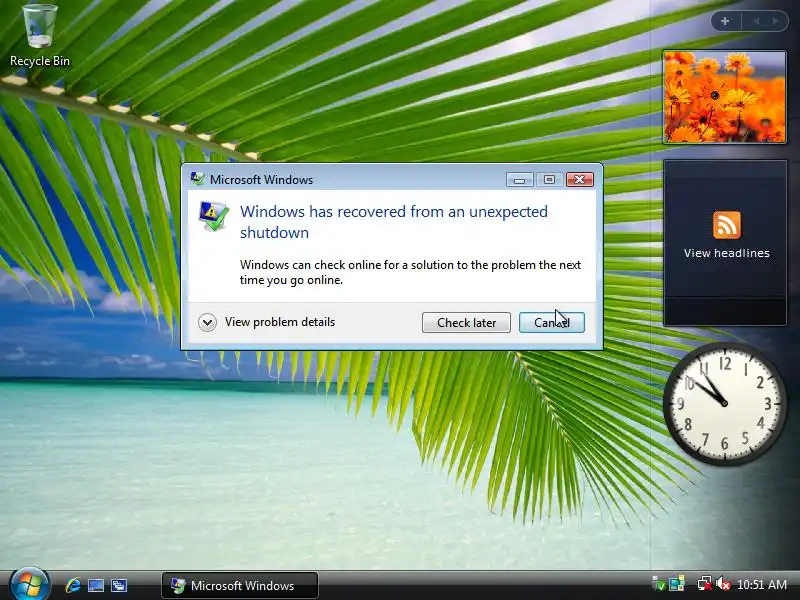Click the View headlines link

(x=727, y=253)
